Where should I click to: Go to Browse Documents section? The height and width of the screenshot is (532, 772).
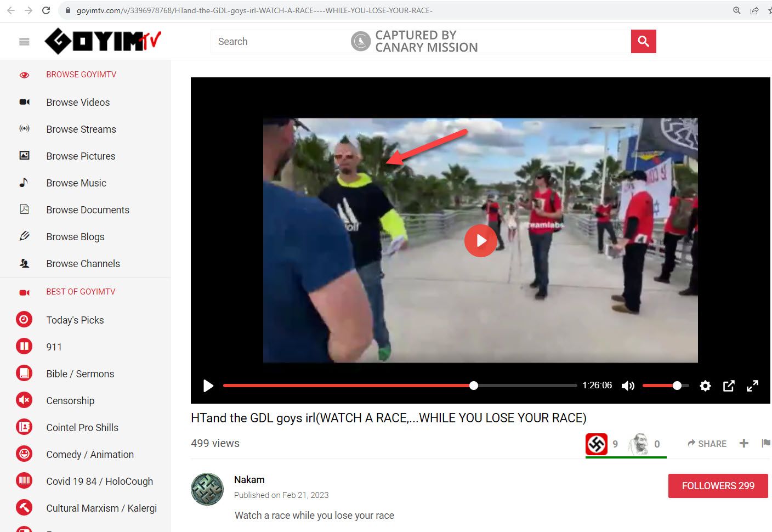tap(88, 210)
